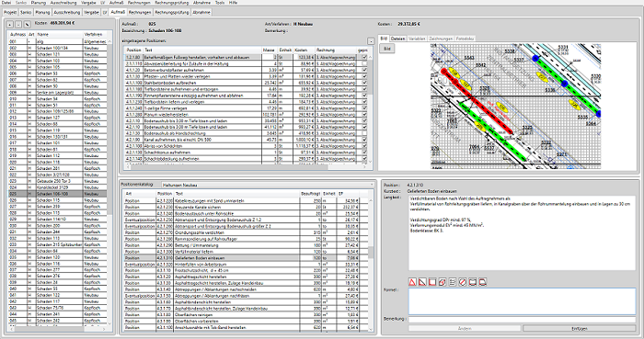Image resolution: width=644 pixels, height=339 pixels.
Task: Click the Langtext description area
Action: click(522, 232)
